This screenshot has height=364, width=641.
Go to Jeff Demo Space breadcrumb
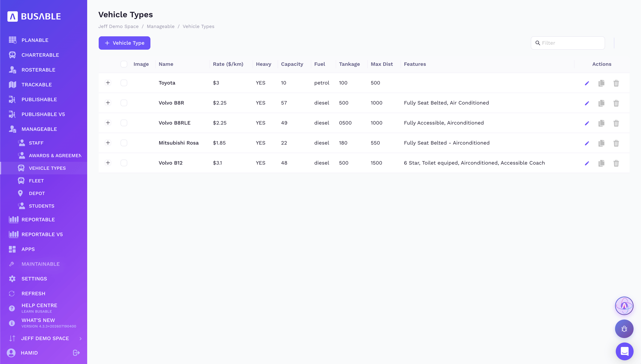[118, 27]
